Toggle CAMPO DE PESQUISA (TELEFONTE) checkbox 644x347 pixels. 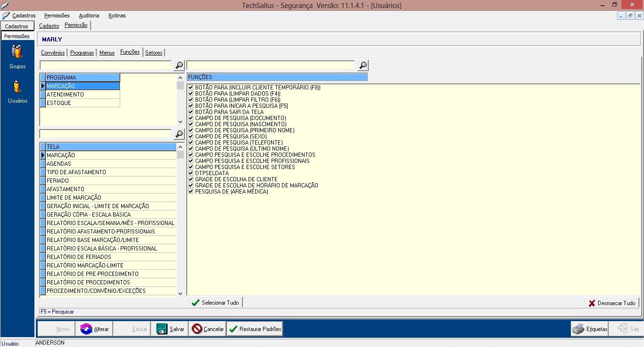[191, 143]
